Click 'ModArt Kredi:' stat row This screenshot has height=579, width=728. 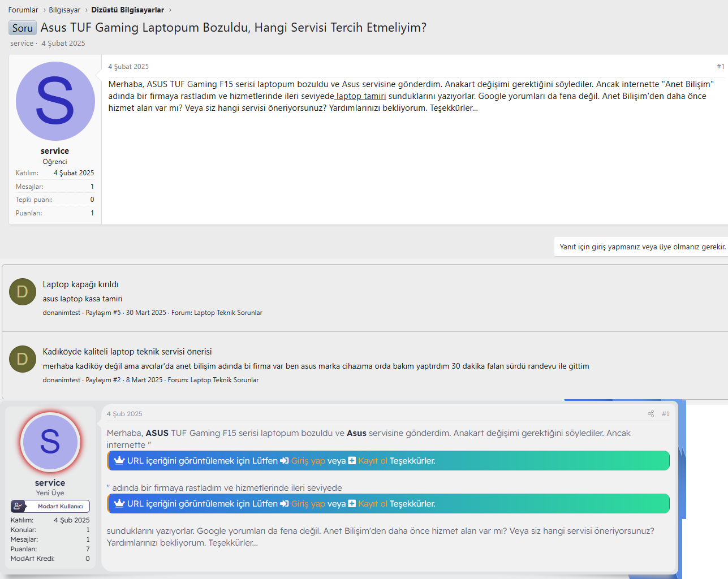(x=50, y=559)
